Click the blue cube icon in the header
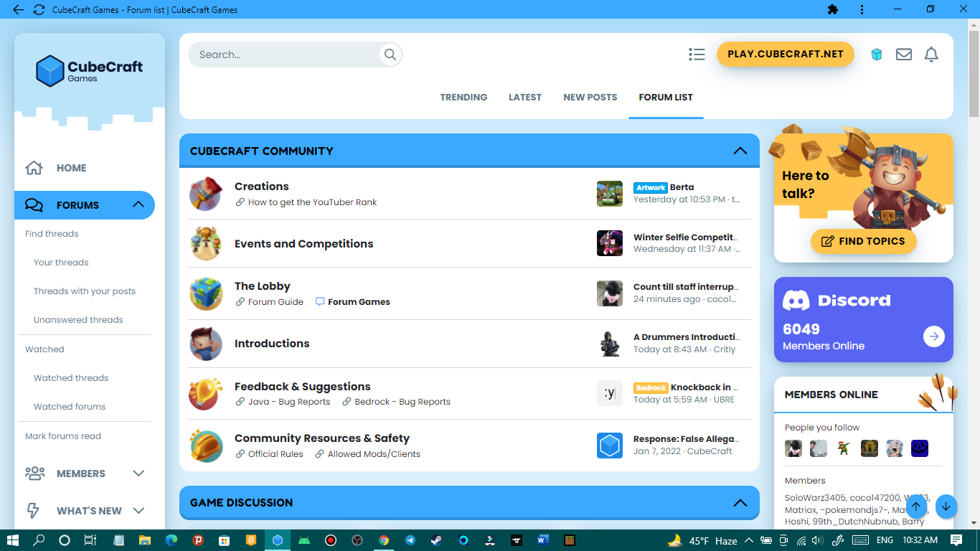 pyautogui.click(x=876, y=55)
